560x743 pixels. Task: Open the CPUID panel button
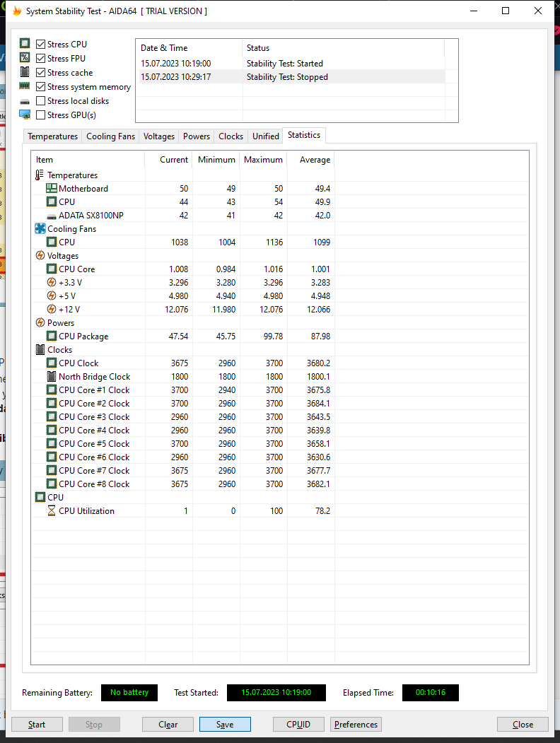[x=298, y=725]
